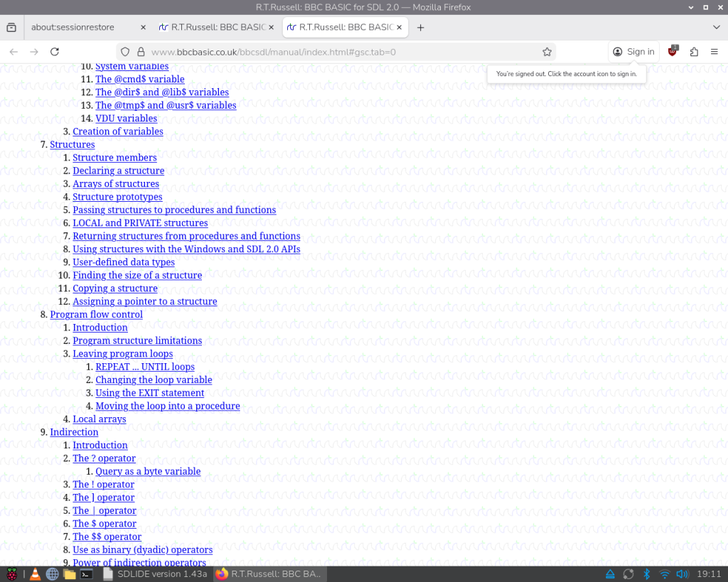Image resolution: width=728 pixels, height=582 pixels.
Task: Open the Firefox hamburger application menu
Action: tap(714, 52)
